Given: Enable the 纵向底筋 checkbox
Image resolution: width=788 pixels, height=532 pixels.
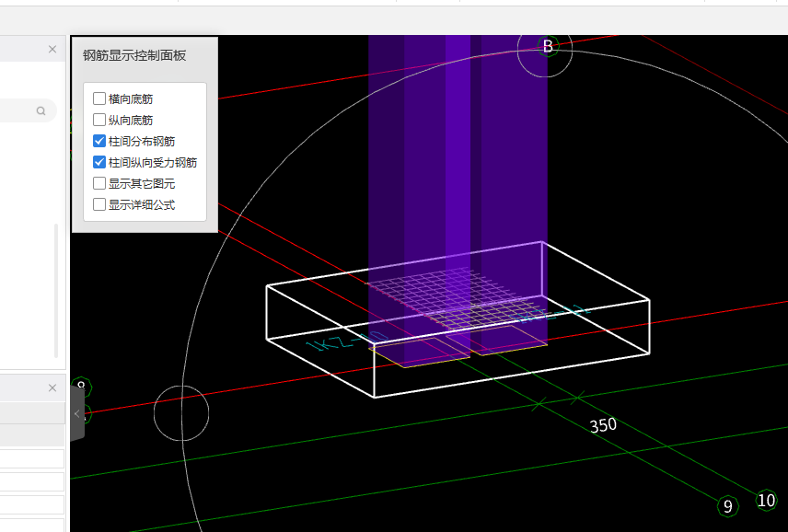Looking at the screenshot, I should point(99,120).
